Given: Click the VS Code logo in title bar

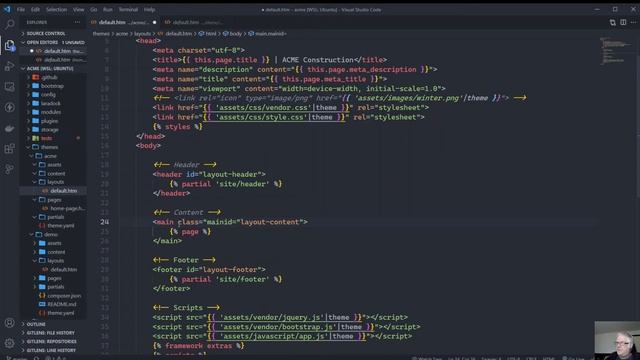Looking at the screenshot, I should (7, 9).
